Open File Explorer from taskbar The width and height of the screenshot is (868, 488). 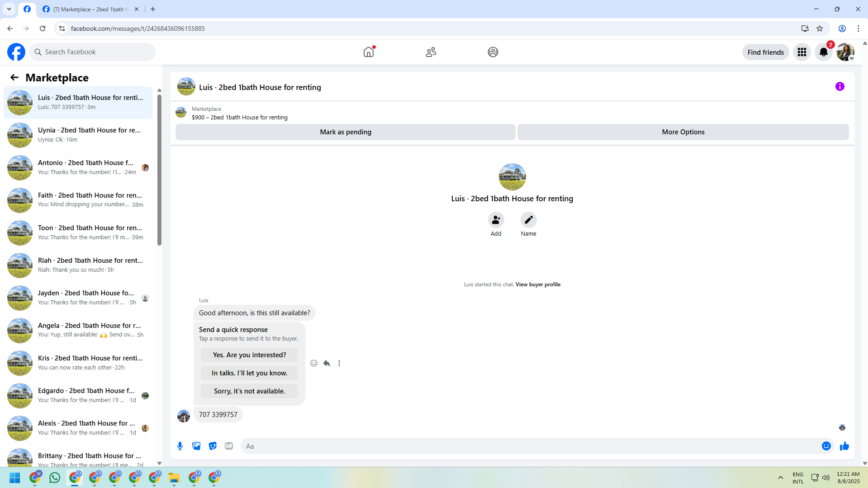174,478
